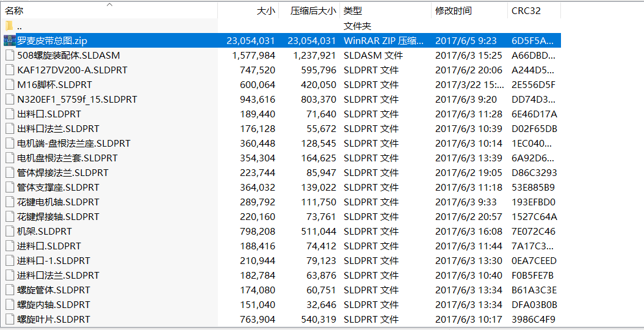
Task: Click the file icon of 出料口法兰.SLDPRT
Action: 10,128
